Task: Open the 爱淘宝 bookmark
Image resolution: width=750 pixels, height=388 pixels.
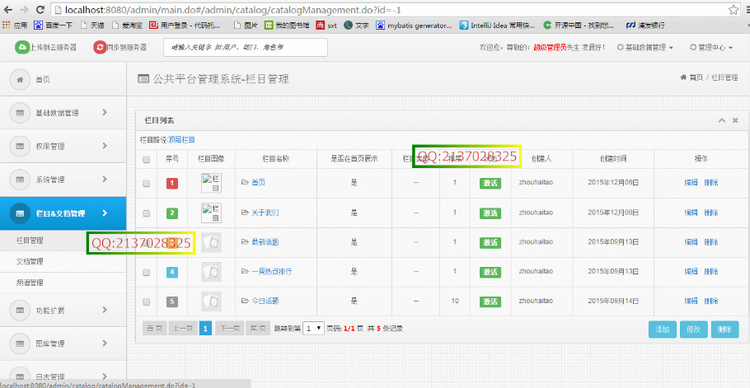Action: pyautogui.click(x=127, y=25)
